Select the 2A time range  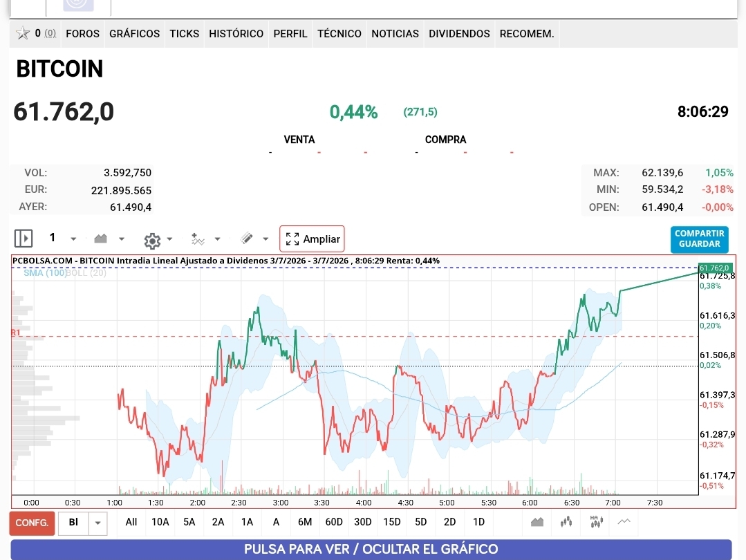click(218, 522)
